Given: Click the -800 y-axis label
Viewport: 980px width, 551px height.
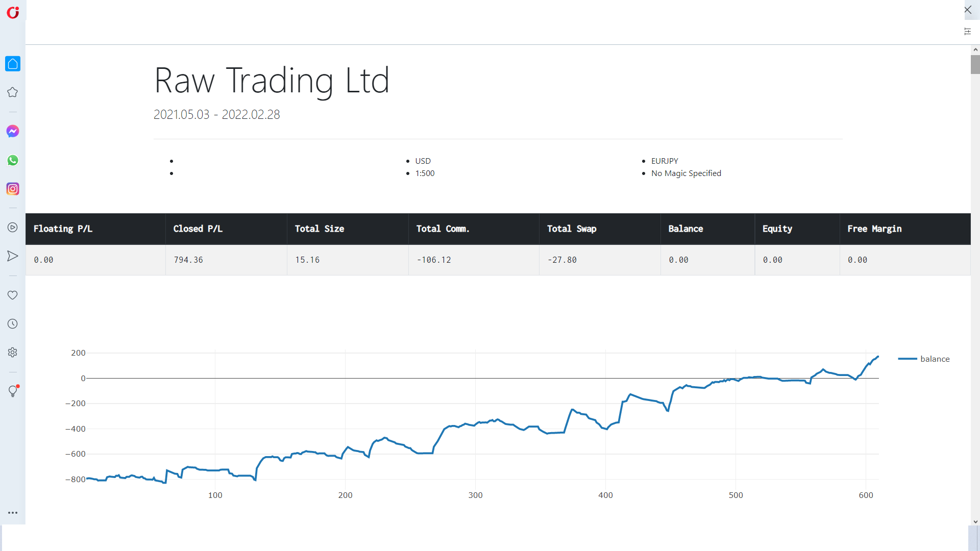Looking at the screenshot, I should (76, 479).
